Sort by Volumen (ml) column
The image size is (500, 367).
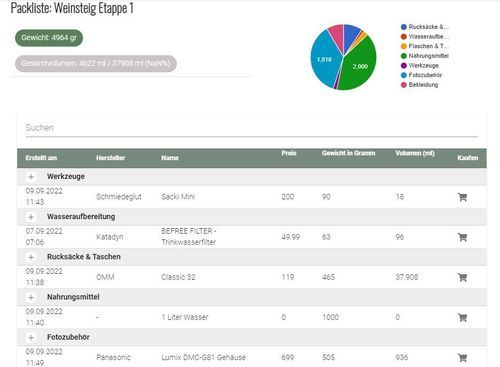pyautogui.click(x=415, y=153)
